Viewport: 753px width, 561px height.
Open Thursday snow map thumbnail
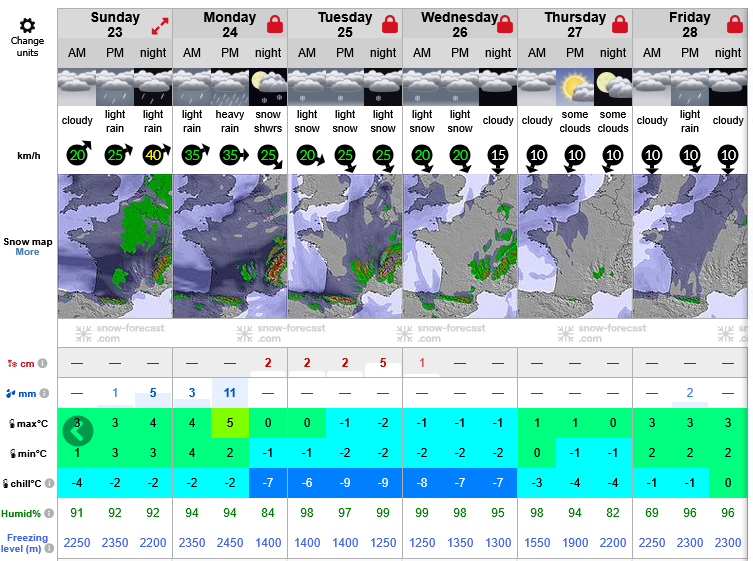(x=575, y=246)
